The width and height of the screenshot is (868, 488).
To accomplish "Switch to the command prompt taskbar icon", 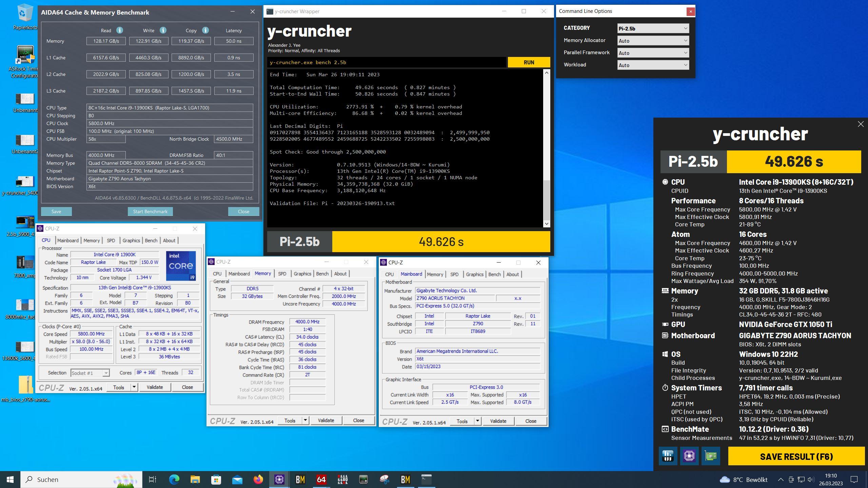I will [x=426, y=479].
